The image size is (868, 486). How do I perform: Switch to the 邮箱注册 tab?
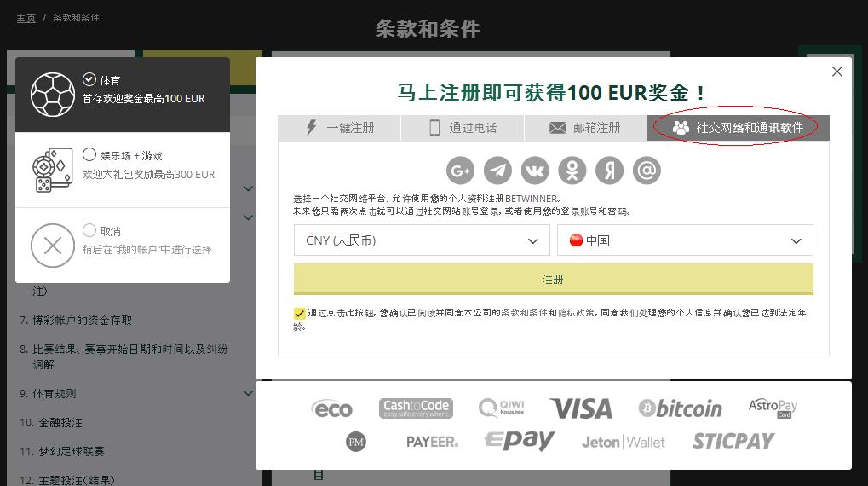click(585, 128)
